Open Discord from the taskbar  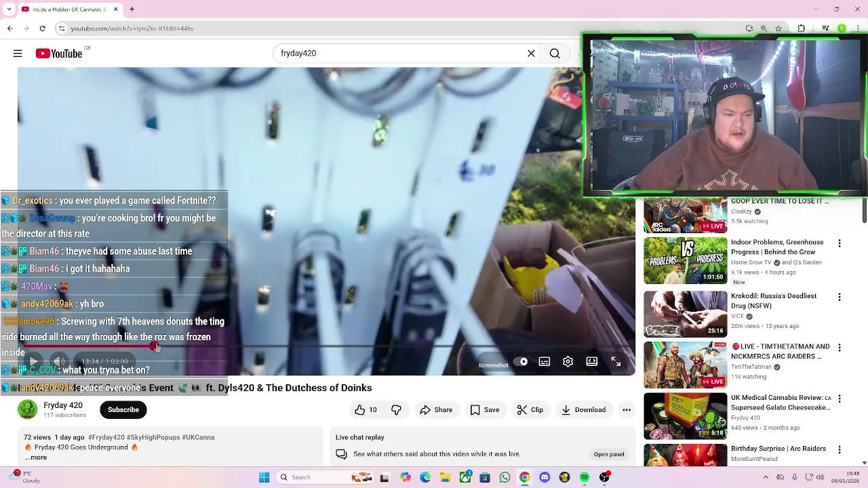pyautogui.click(x=545, y=478)
